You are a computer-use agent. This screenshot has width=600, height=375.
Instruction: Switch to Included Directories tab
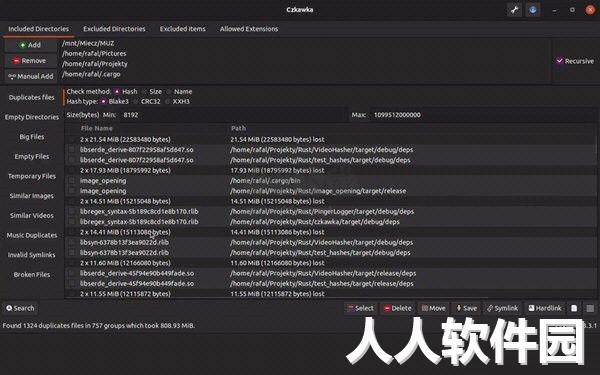[x=39, y=29]
